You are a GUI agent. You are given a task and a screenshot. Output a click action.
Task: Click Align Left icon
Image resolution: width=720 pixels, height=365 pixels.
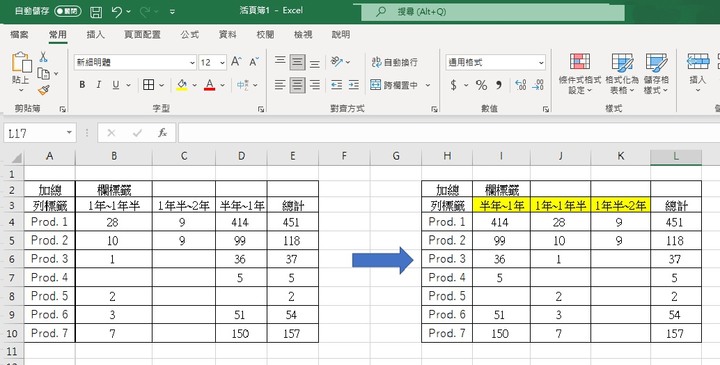(280, 85)
